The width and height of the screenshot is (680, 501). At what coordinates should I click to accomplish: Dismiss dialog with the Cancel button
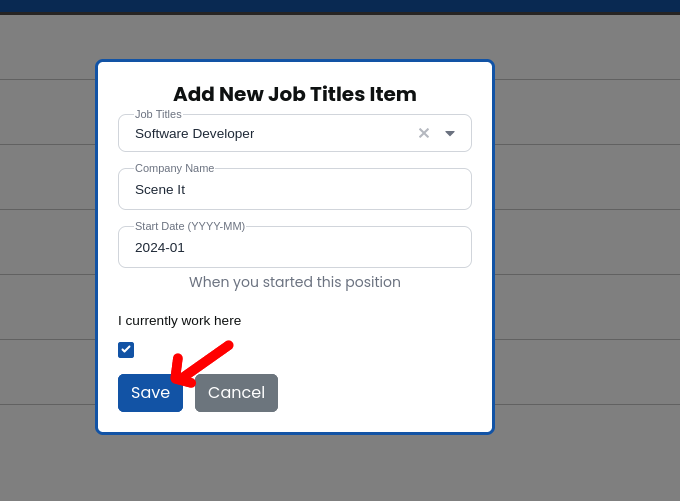pyautogui.click(x=236, y=393)
